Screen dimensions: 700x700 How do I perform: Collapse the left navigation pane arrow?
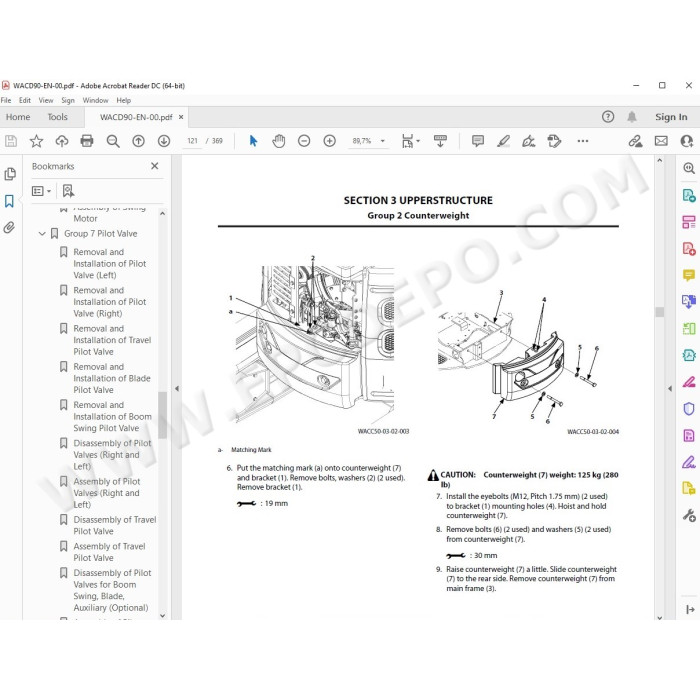coord(177,389)
